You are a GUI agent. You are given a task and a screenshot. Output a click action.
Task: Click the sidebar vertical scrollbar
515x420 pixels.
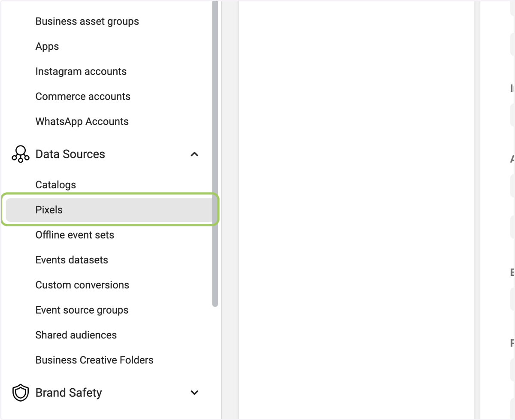point(215,154)
